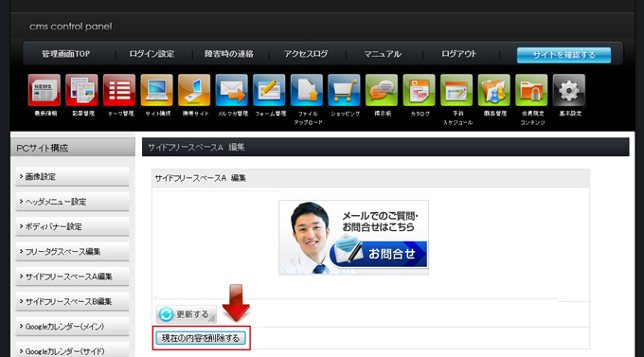Open アクセスログ in the top menu

[x=306, y=54]
